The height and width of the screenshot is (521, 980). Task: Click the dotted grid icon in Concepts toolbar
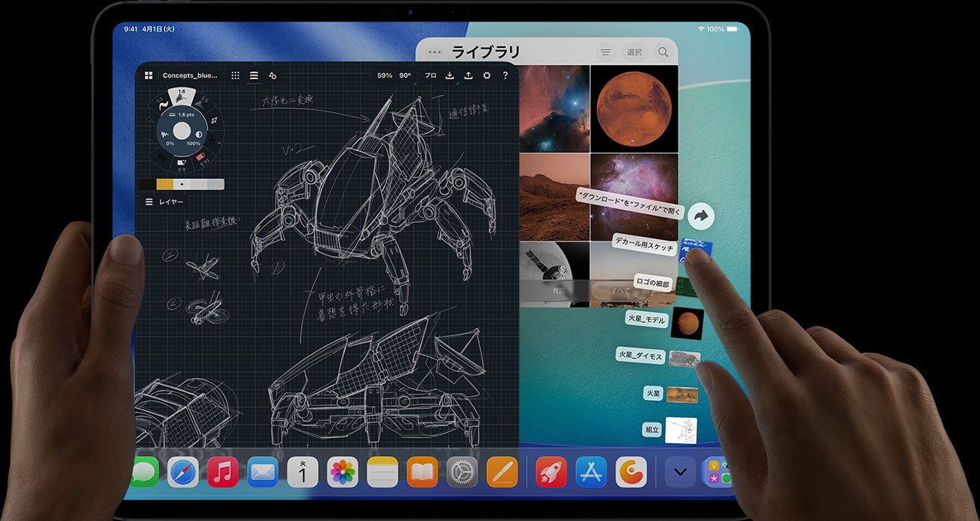(235, 75)
